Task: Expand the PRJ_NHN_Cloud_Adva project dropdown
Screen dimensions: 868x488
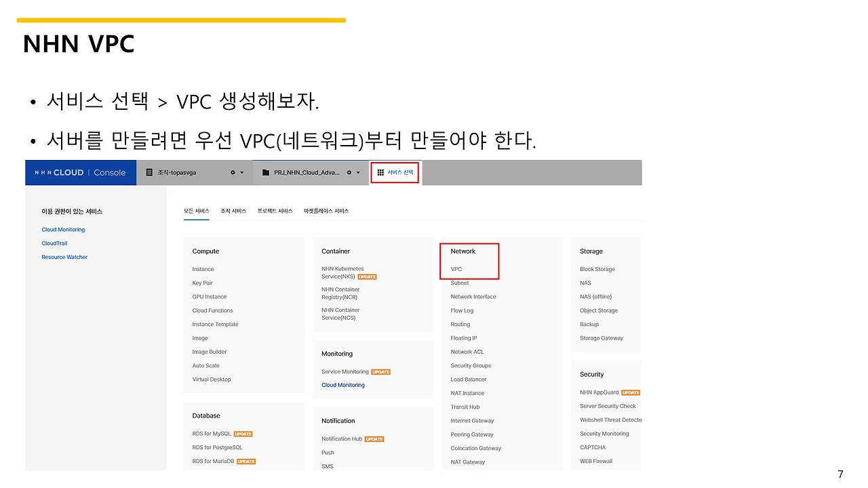Action: [358, 172]
